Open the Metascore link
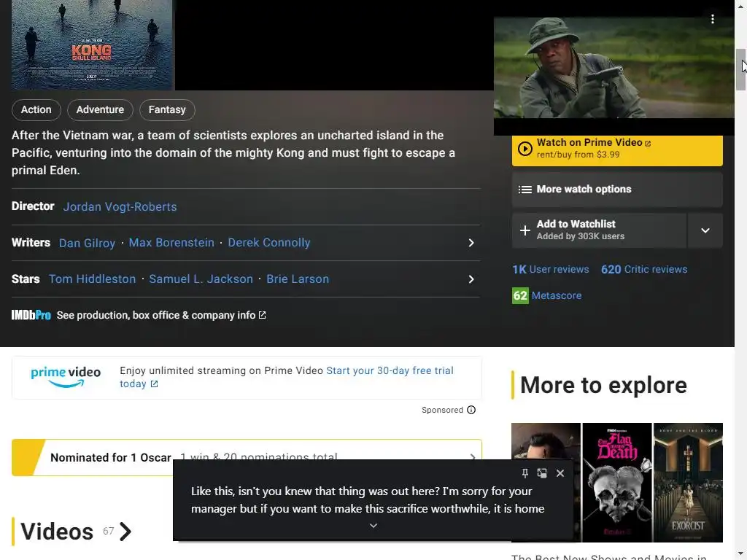The image size is (747, 560). tap(557, 296)
